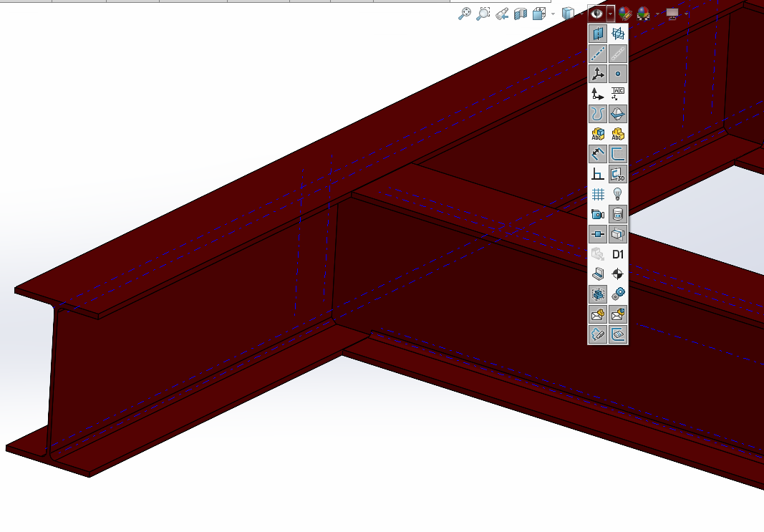The height and width of the screenshot is (532, 764).
Task: Expand the Apply Scene dropdown arrow
Action: (657, 14)
